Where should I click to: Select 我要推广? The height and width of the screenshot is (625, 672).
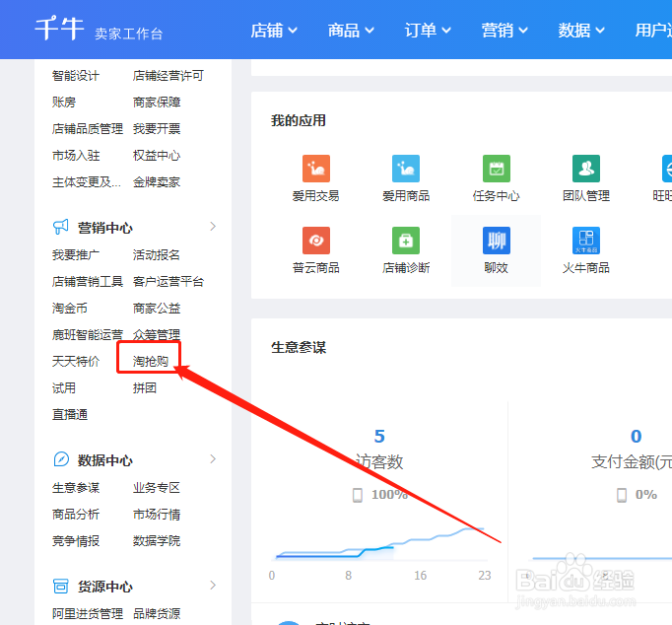pos(76,255)
